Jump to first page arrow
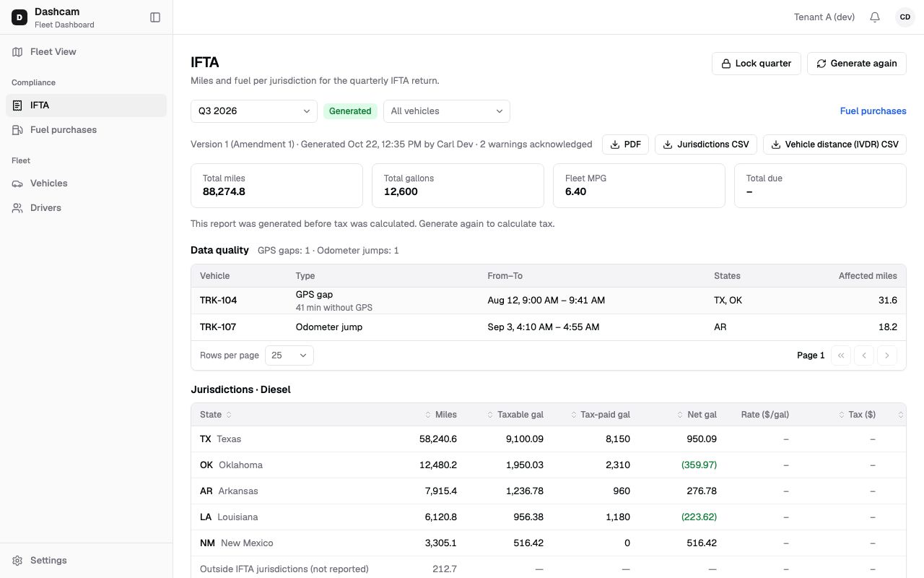The height and width of the screenshot is (578, 924). click(x=841, y=355)
